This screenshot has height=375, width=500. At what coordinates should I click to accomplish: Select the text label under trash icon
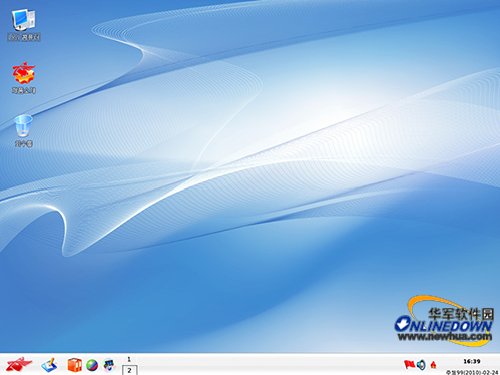click(24, 143)
